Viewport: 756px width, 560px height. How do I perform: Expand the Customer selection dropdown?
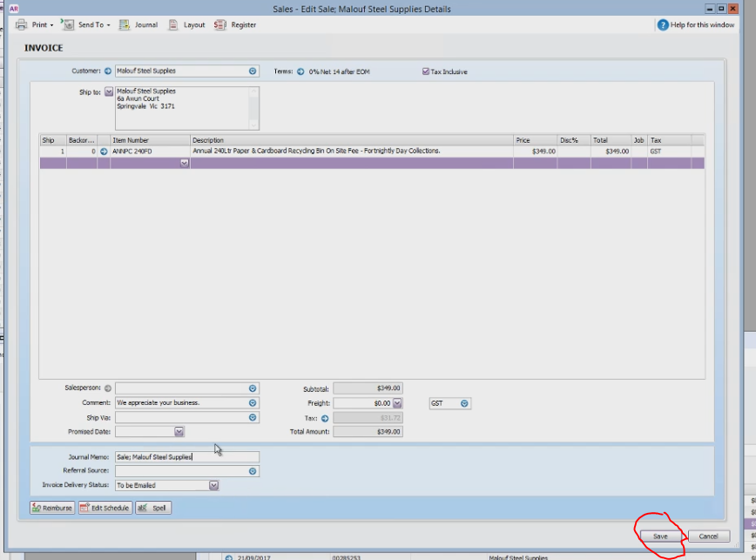click(253, 71)
